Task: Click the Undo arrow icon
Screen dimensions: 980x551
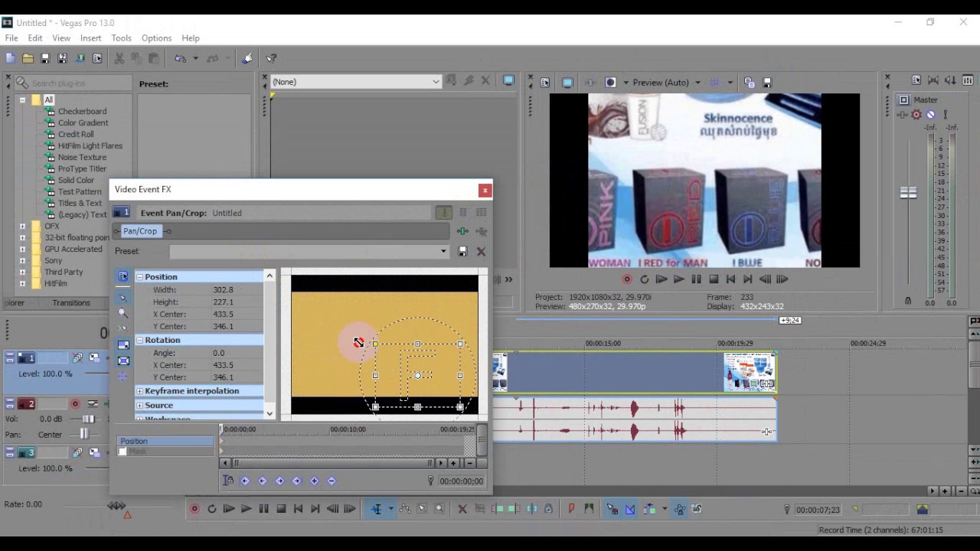Action: click(x=179, y=58)
